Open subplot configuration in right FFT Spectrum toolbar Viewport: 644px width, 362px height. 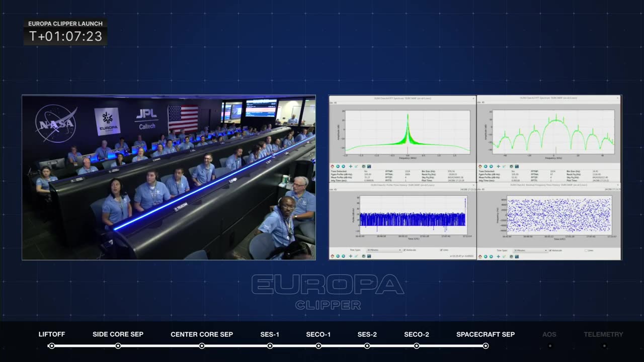tap(511, 166)
